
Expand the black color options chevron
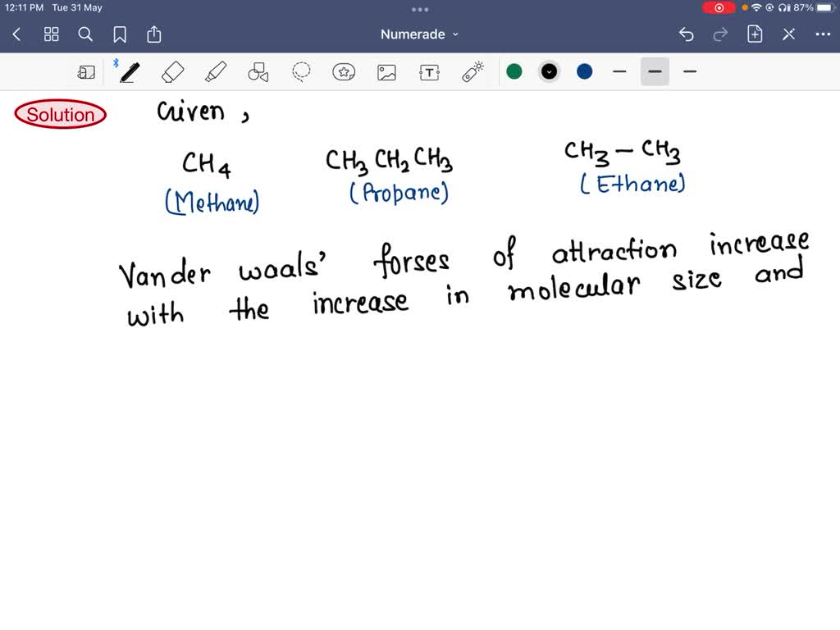(x=549, y=71)
